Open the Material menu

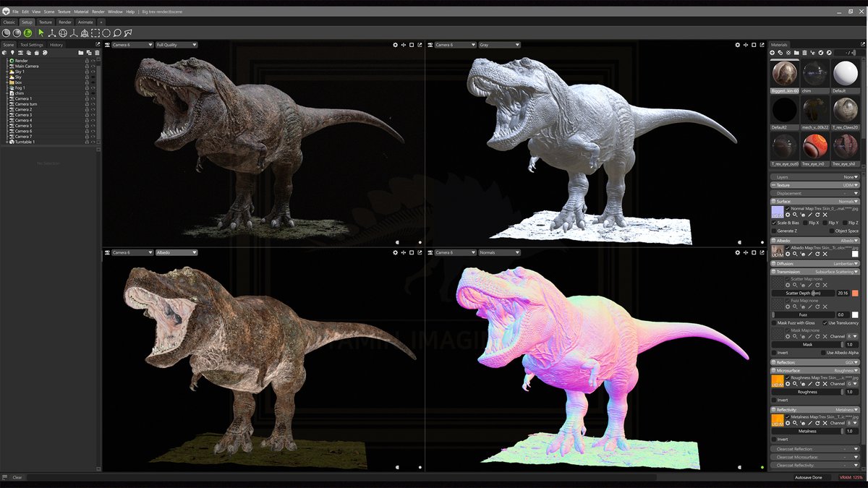(x=81, y=12)
